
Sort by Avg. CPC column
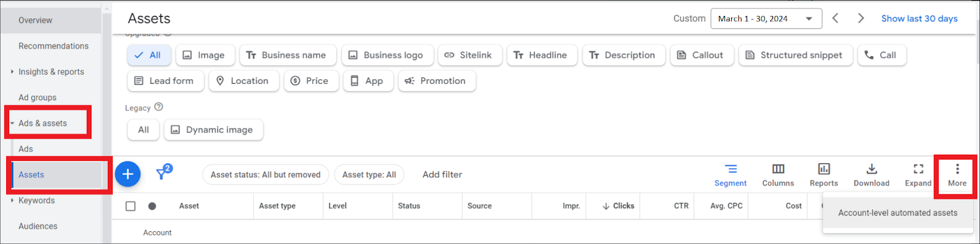(x=726, y=206)
